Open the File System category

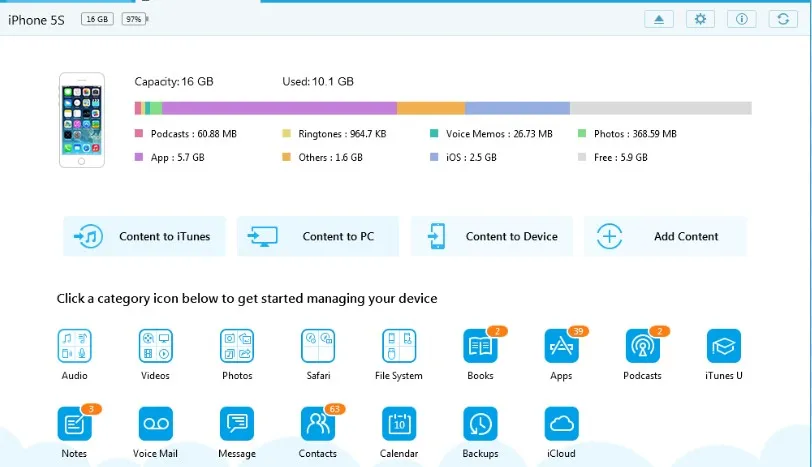[x=399, y=346]
